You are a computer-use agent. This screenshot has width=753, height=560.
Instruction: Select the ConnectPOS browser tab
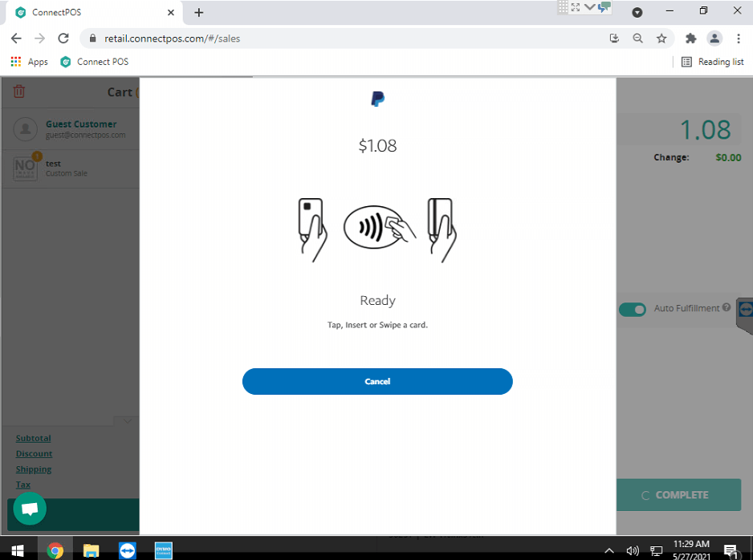(x=94, y=13)
